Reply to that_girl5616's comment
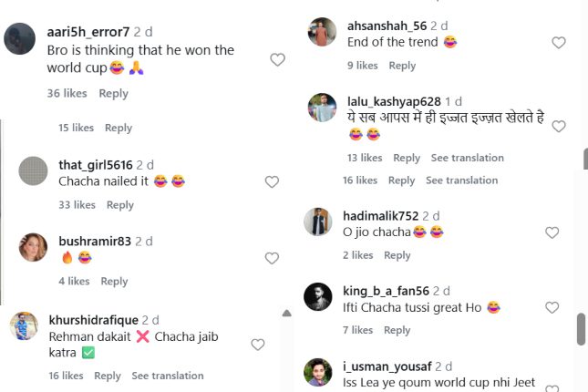The height and width of the screenshot is (392, 588). [120, 205]
